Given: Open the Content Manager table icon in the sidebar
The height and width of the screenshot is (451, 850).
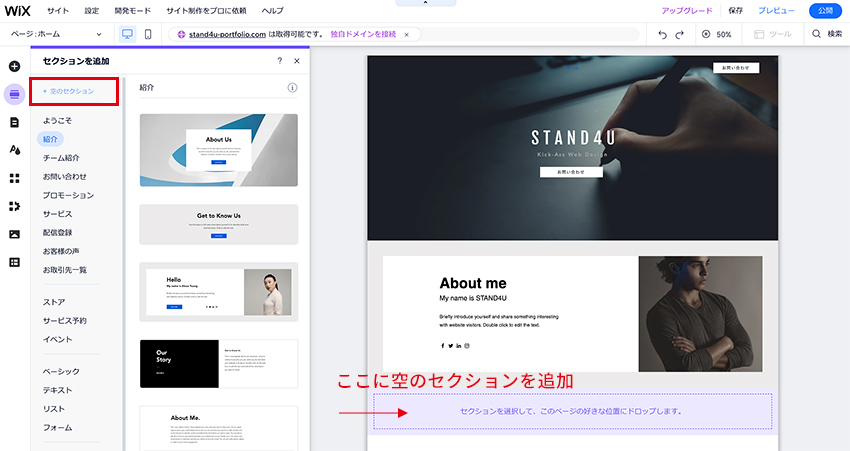Looking at the screenshot, I should (15, 262).
